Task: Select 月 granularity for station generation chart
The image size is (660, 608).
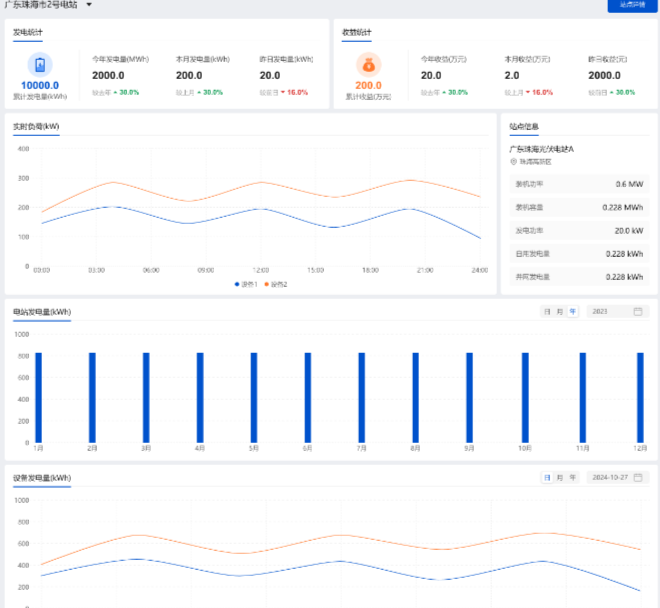Action: 560,311
